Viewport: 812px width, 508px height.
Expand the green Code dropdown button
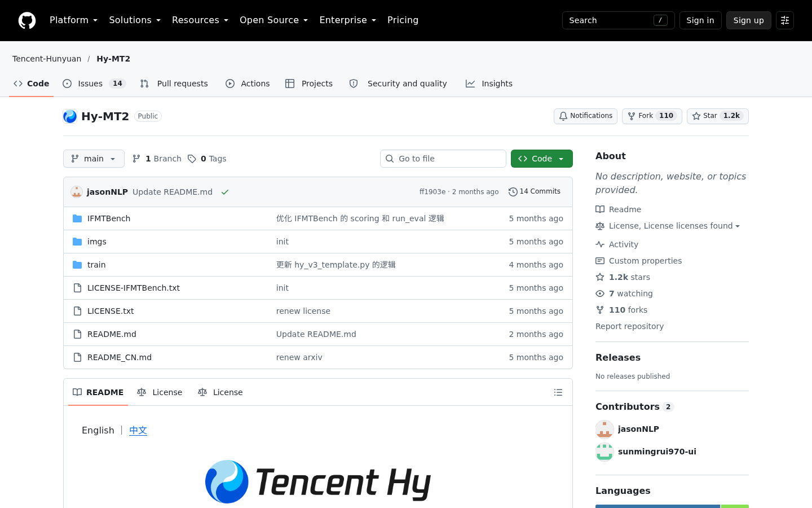[542, 159]
